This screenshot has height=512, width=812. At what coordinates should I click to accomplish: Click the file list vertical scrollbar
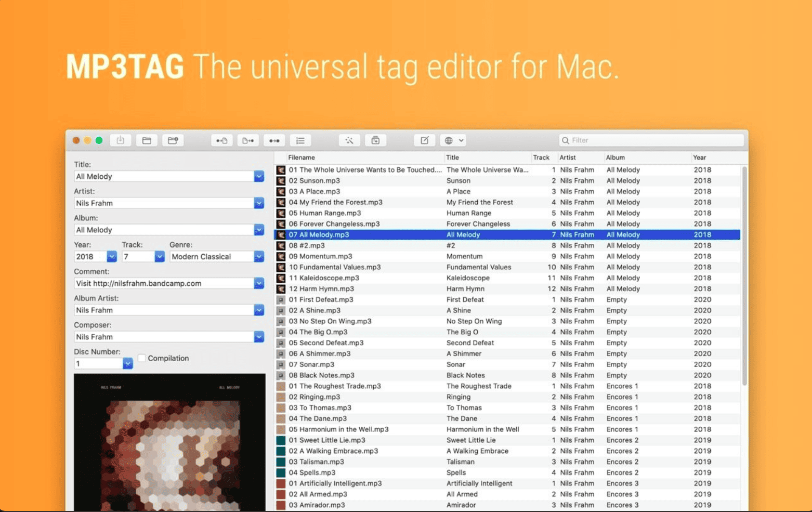click(744, 275)
